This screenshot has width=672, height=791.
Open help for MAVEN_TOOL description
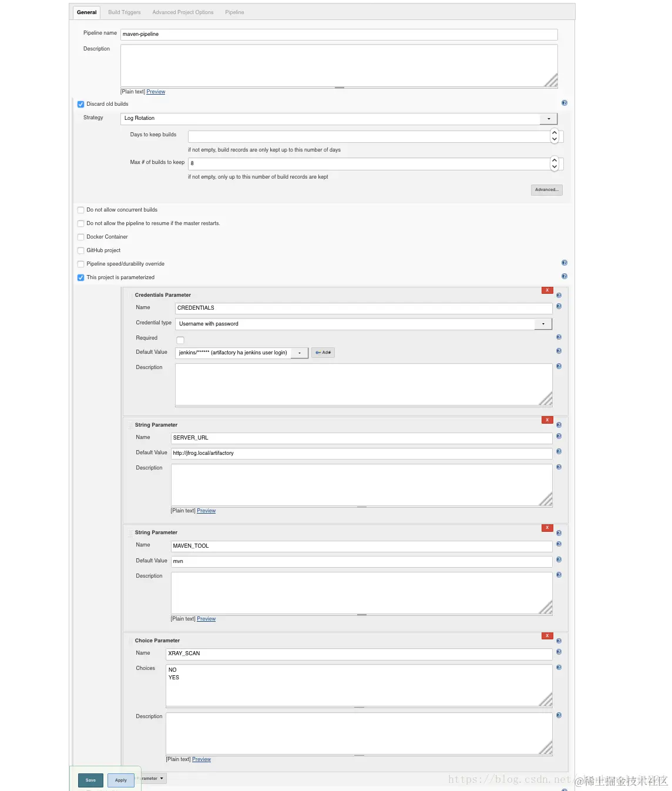(x=559, y=575)
